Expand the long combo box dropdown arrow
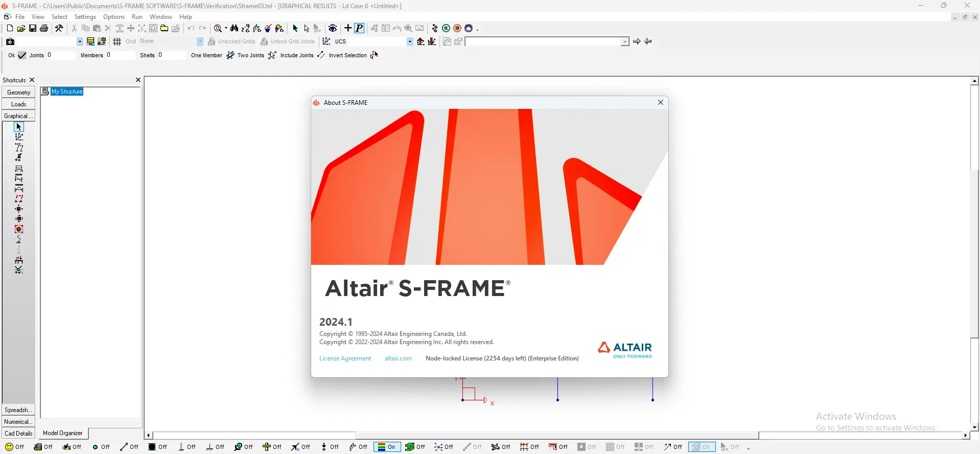The image size is (980, 454). tap(625, 42)
